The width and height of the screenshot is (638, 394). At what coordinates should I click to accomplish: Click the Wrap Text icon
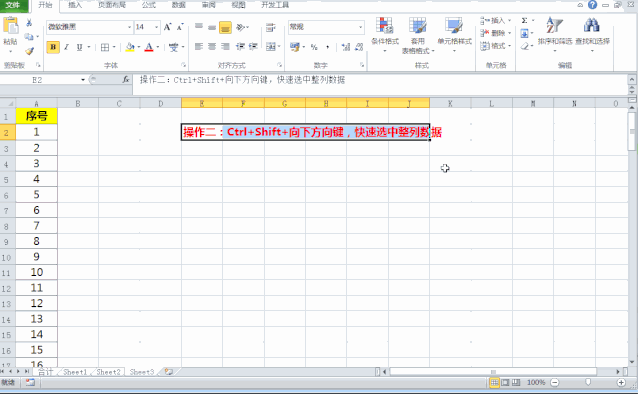270,27
